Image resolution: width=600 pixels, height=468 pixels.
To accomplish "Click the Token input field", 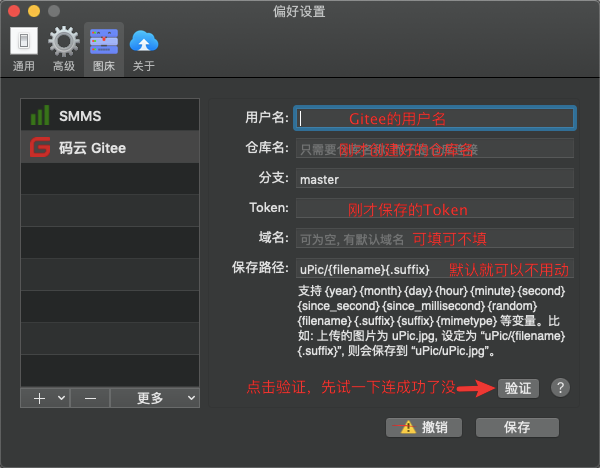I will coord(435,209).
